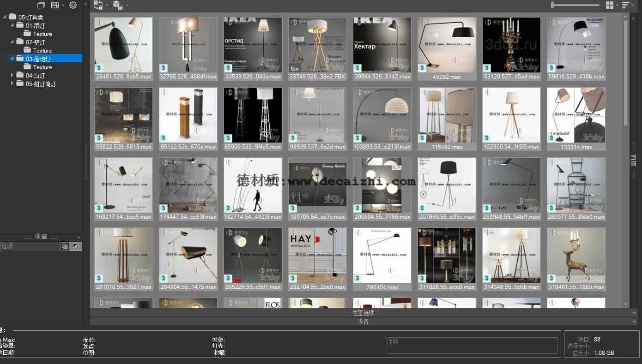Screen dimensions: 642x364
Task: Select the 02-壁灯 folder in the tree
Action: point(35,42)
